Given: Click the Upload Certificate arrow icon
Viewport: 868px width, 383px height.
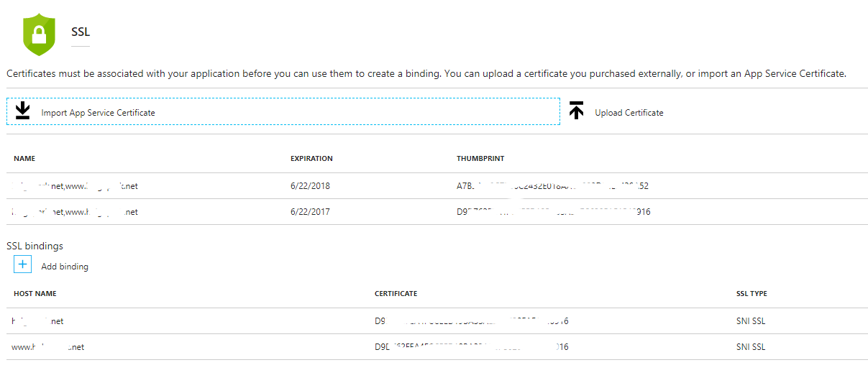Looking at the screenshot, I should tap(576, 111).
